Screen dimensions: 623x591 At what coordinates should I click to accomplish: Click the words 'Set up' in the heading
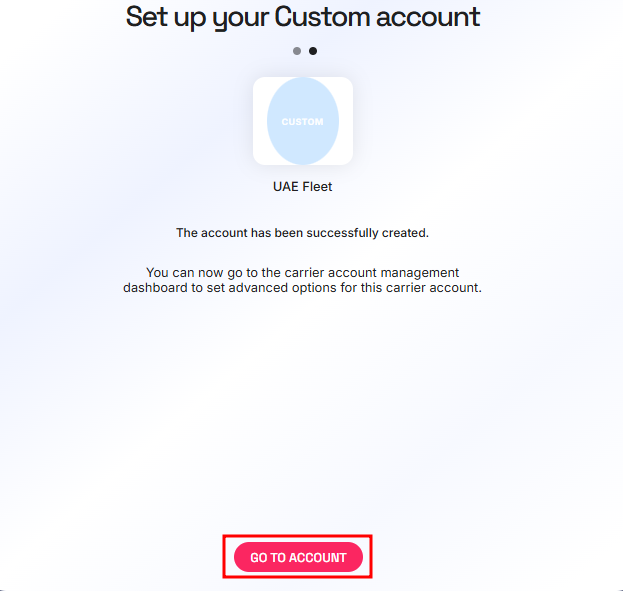coord(165,17)
